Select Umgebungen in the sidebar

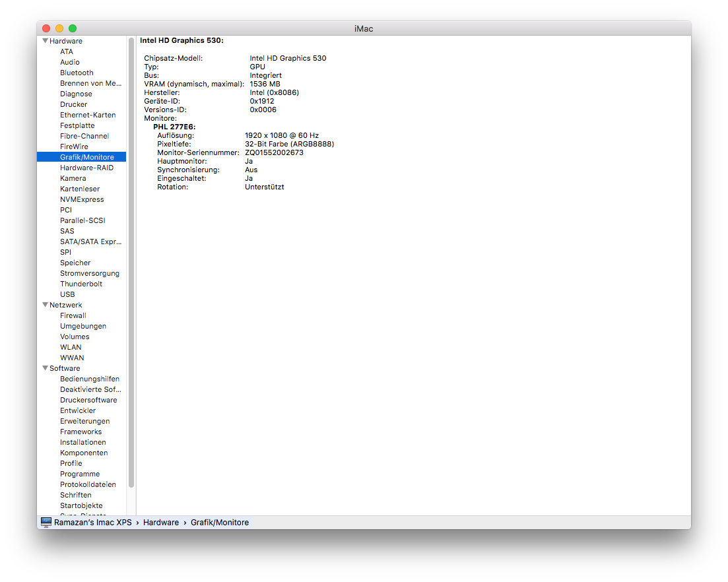point(83,326)
